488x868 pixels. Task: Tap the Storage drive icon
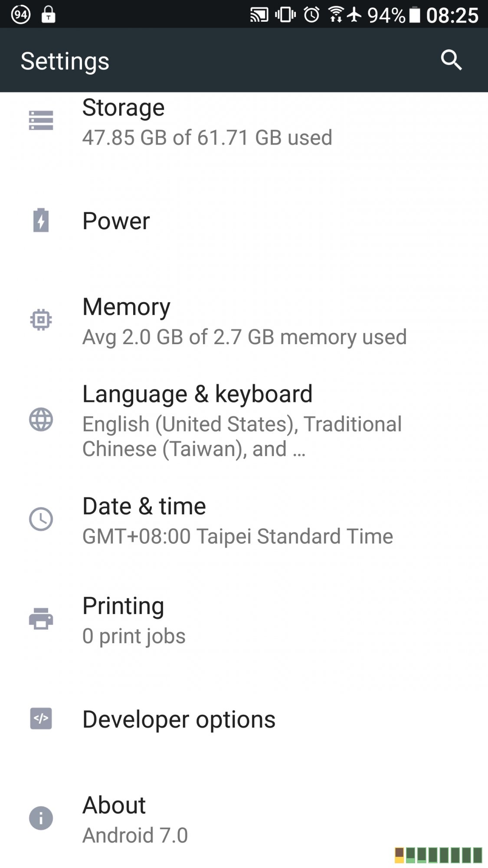coord(41,120)
